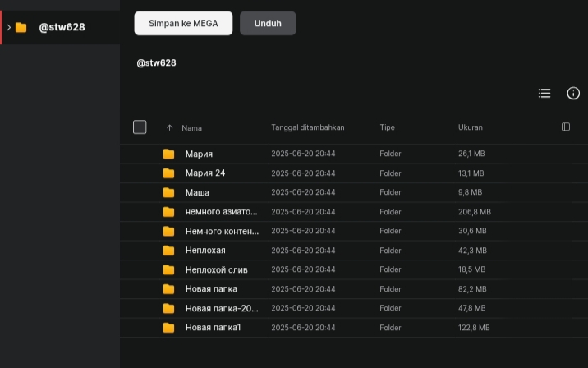This screenshot has width=588, height=368.
Task: Sort by Tanggal ditambahkan column
Action: 308,127
